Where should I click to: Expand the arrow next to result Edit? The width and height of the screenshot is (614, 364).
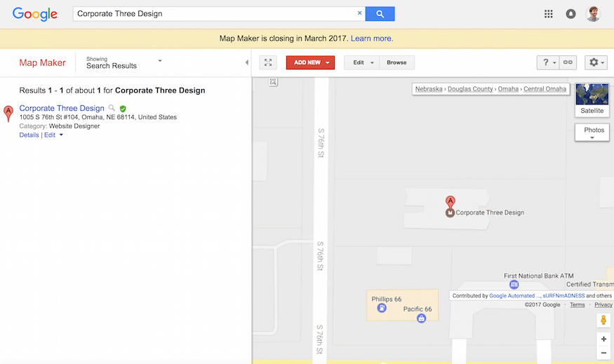(61, 135)
